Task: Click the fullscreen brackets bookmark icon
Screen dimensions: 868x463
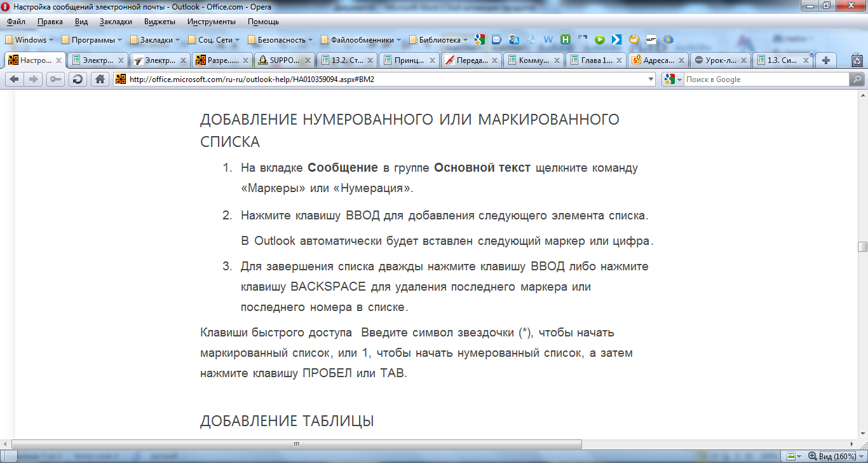Action: 582,39
